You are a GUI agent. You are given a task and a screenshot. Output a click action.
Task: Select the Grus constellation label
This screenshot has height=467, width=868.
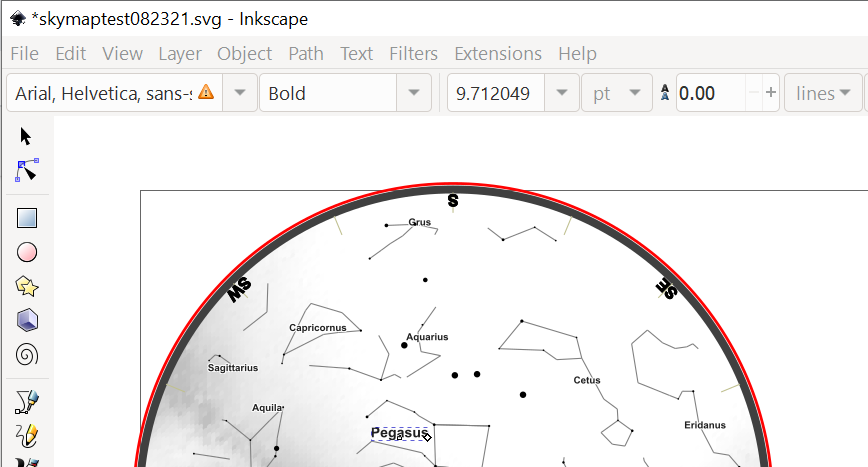coord(419,222)
